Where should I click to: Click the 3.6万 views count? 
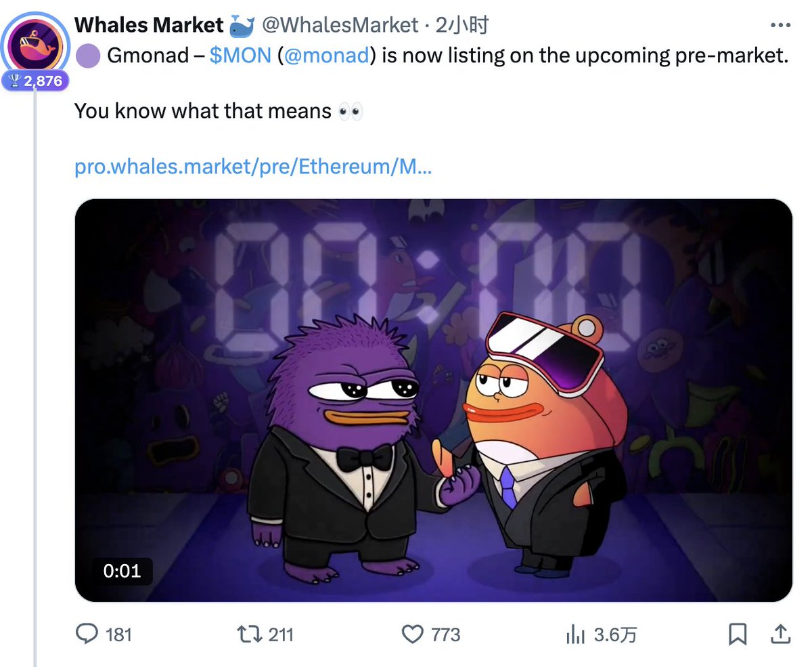pyautogui.click(x=615, y=634)
